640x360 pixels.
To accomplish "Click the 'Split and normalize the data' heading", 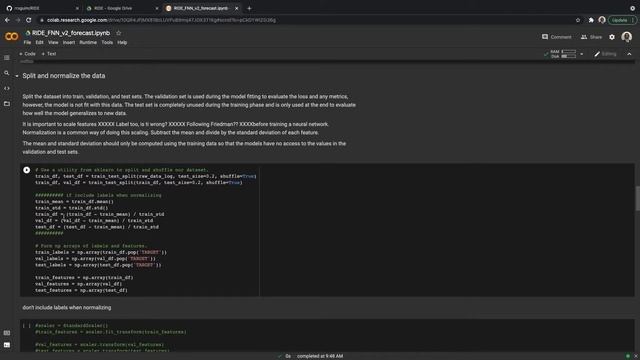I will click(64, 76).
